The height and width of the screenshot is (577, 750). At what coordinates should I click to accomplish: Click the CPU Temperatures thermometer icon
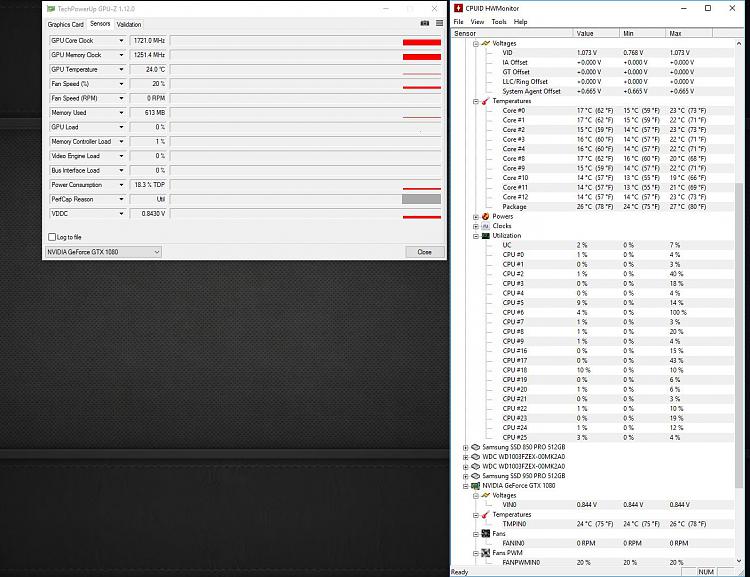coord(485,101)
